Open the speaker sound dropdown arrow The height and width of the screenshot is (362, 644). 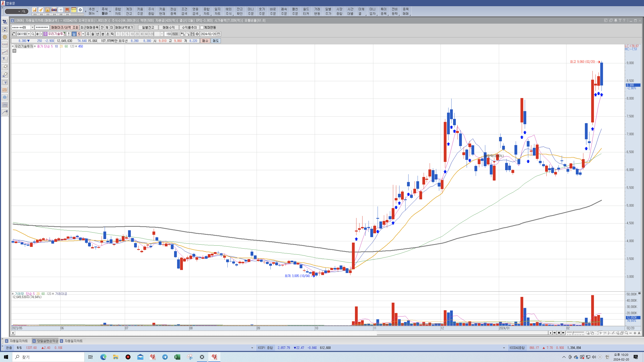coord(42,34)
